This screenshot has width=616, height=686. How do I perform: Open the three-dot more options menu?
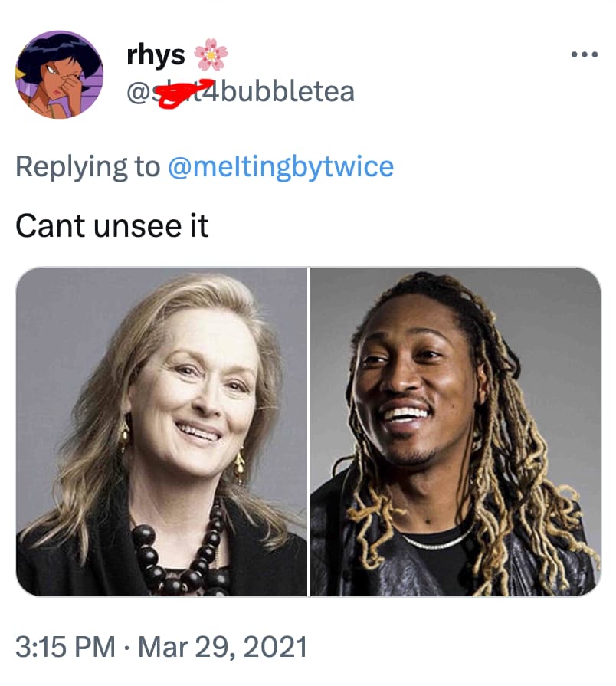(x=583, y=55)
